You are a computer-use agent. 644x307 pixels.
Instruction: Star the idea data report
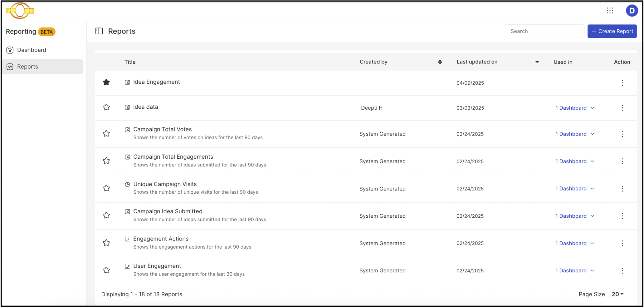(106, 107)
